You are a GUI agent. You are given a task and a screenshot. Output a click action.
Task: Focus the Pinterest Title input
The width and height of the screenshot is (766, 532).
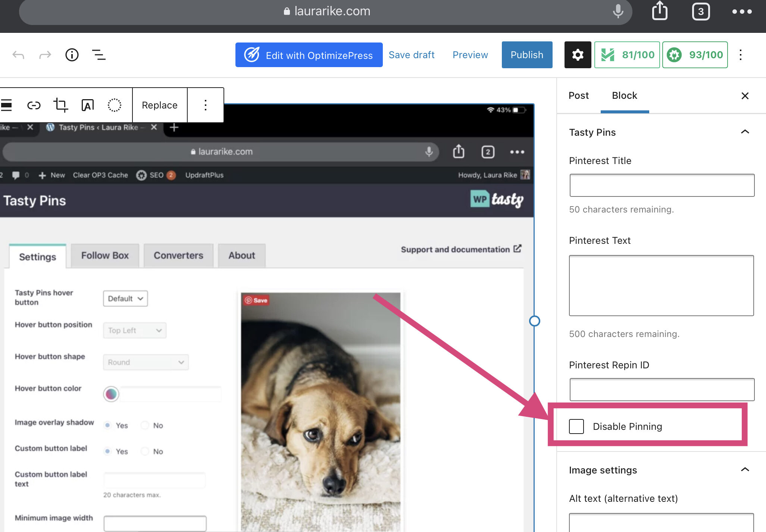(x=662, y=185)
